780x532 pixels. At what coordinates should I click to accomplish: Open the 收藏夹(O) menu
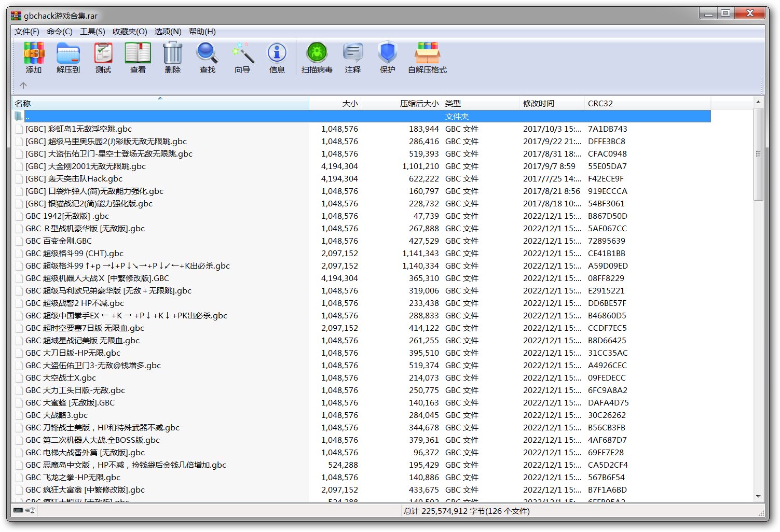pos(130,32)
